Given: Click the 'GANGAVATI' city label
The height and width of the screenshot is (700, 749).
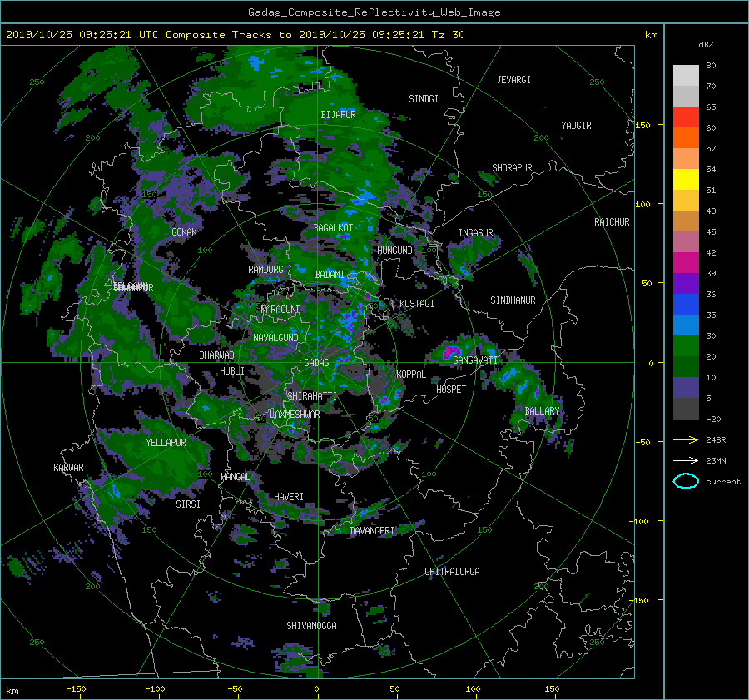Looking at the screenshot, I should 475,360.
